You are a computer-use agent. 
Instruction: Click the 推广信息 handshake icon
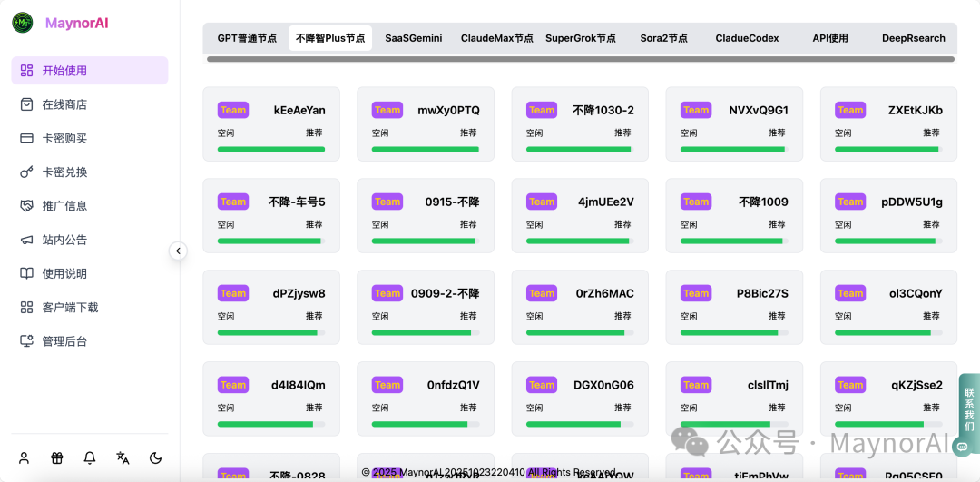[x=26, y=206]
